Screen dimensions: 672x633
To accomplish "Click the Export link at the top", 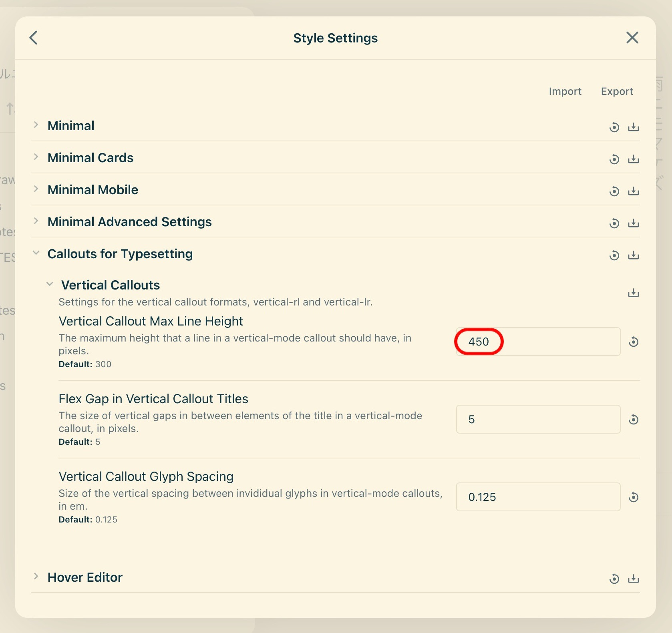I will [x=617, y=91].
